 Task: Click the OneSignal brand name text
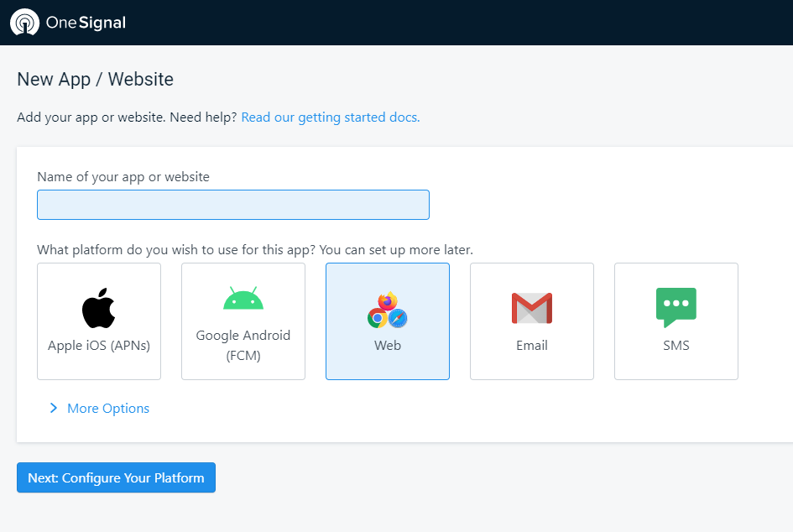tap(86, 23)
